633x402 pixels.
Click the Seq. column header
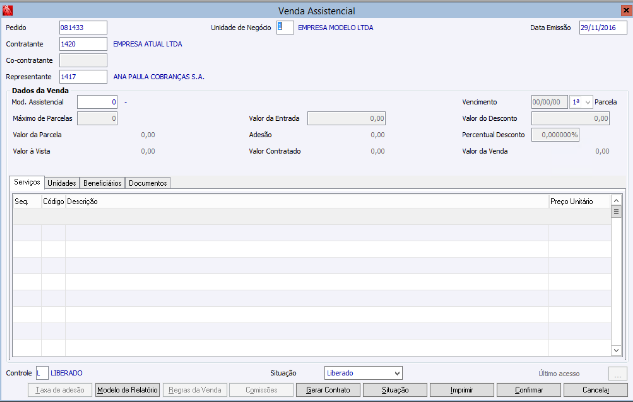[x=27, y=201]
